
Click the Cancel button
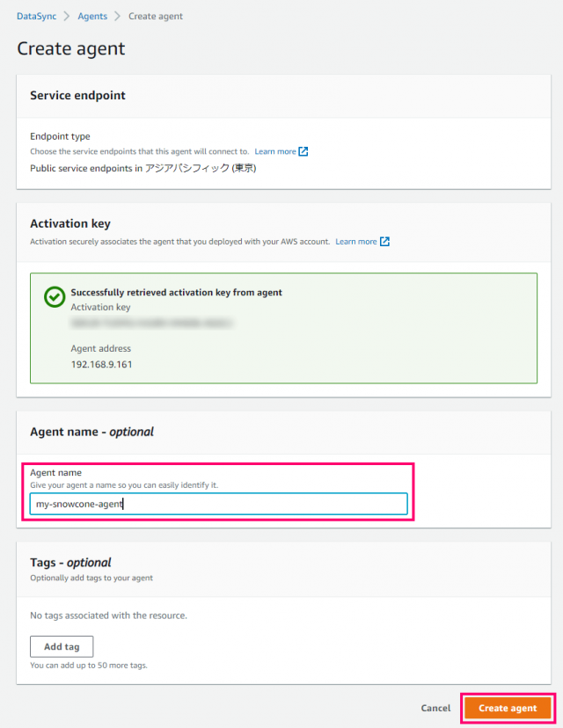[435, 708]
